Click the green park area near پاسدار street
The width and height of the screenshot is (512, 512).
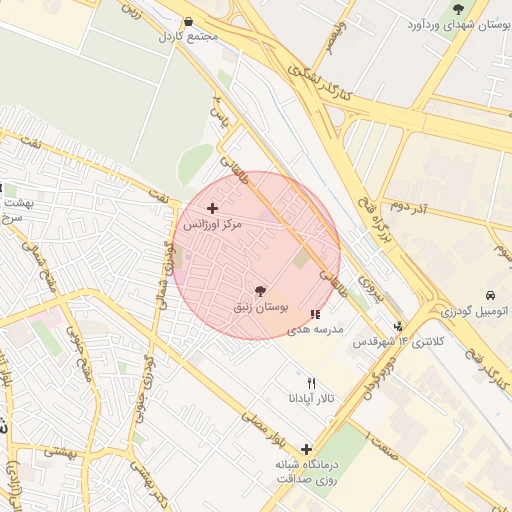point(195,166)
